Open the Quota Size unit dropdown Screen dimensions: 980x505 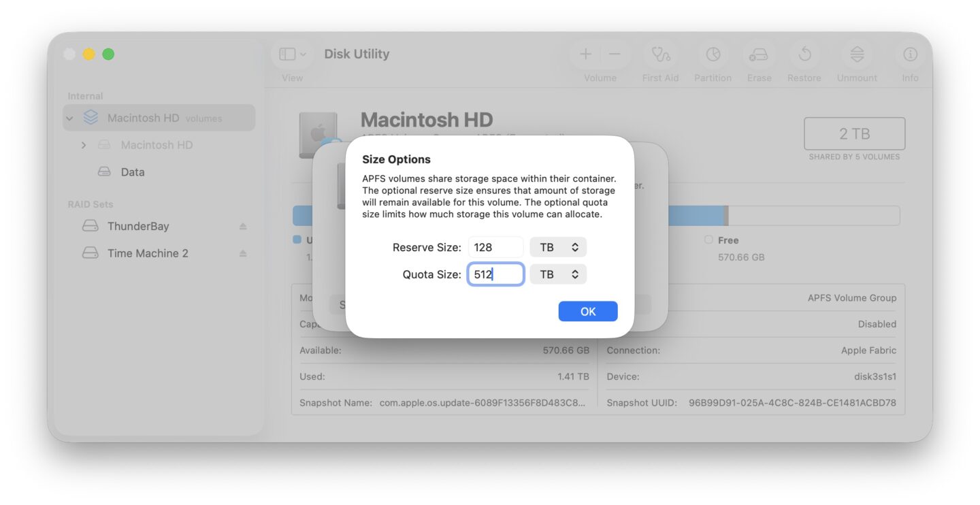pos(558,274)
